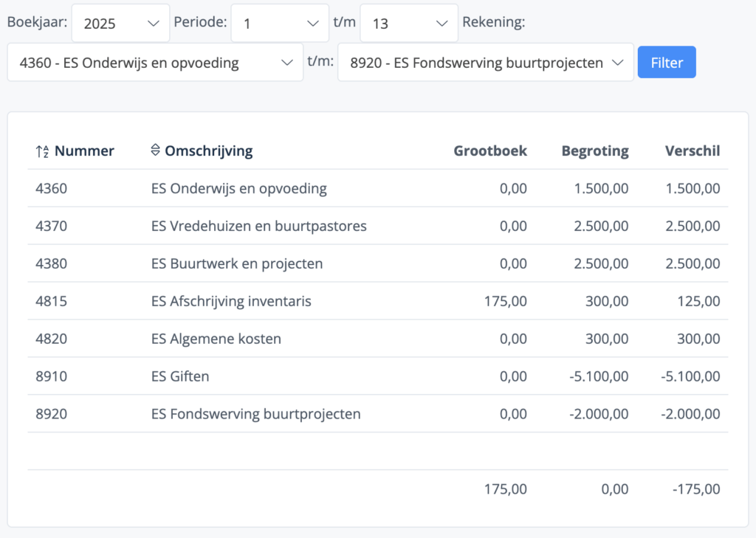Click account number 4380 in table

point(51,263)
